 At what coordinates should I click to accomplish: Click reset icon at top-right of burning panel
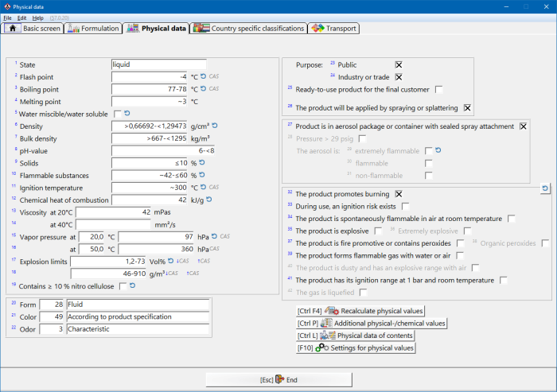coord(545,188)
